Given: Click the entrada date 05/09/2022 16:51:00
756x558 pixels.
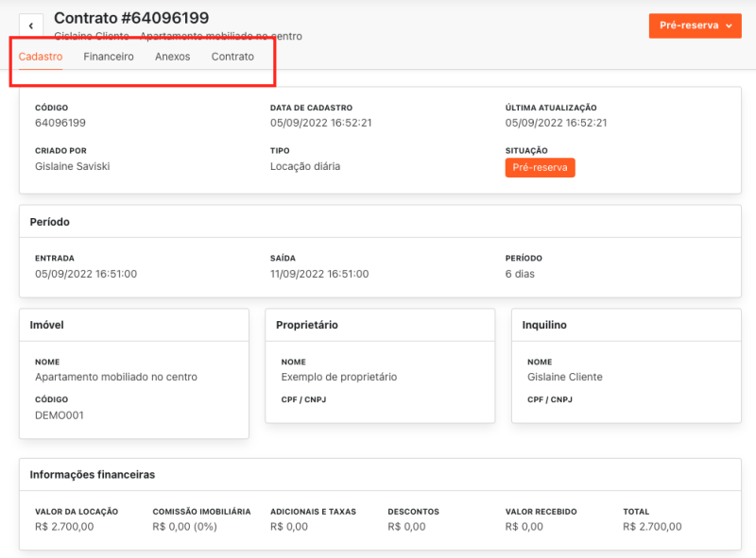Looking at the screenshot, I should [x=86, y=274].
